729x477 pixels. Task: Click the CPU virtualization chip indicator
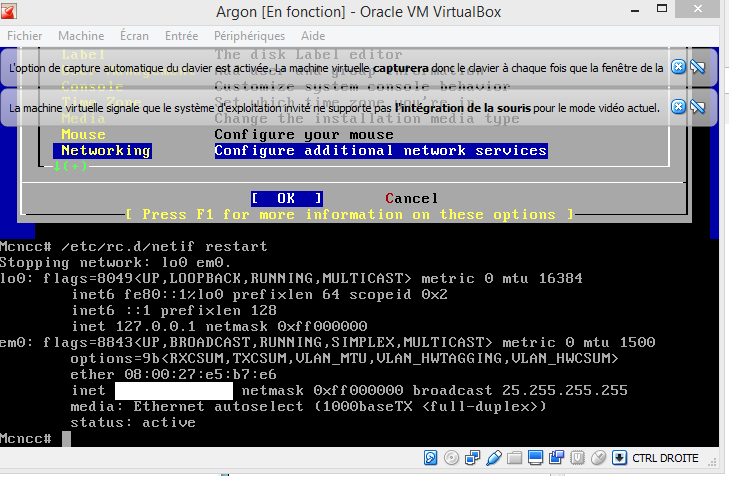pos(577,458)
